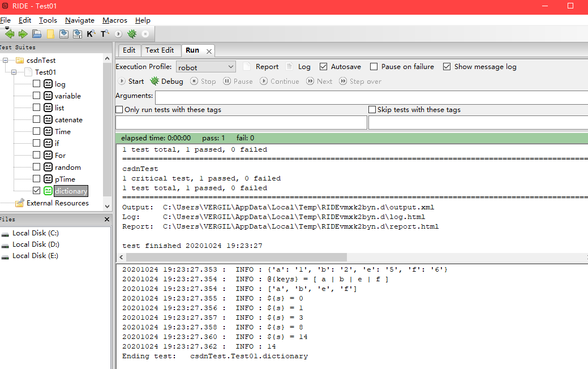Viewport: 588px width, 369px height.
Task: Disable the Autosave checkbox
Action: click(323, 66)
